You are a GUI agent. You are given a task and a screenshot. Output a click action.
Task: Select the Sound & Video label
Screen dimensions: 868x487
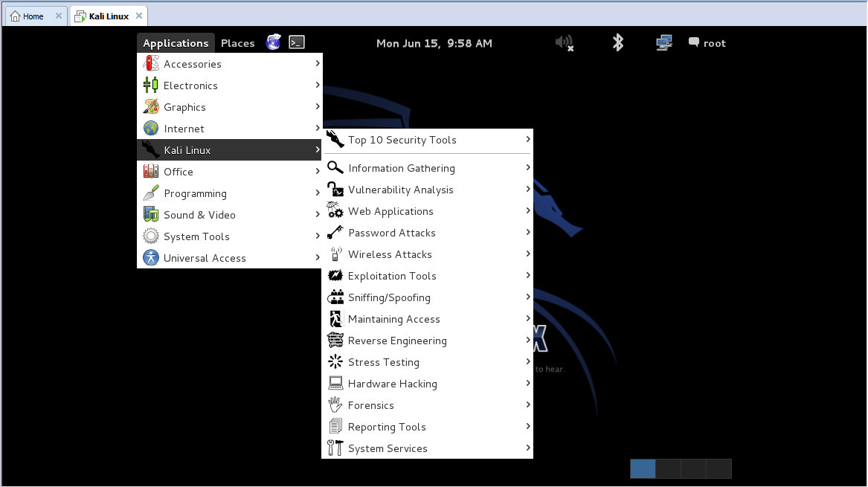point(200,215)
